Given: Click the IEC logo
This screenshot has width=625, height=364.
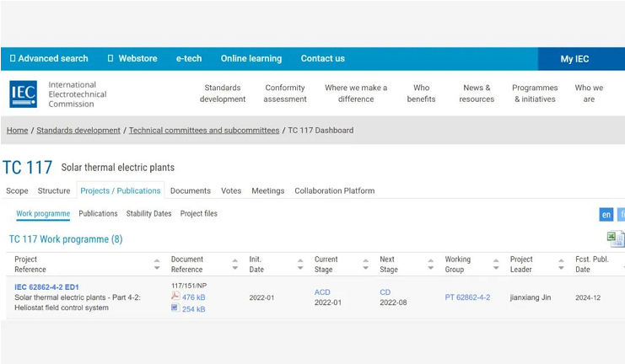Looking at the screenshot, I should (x=23, y=94).
